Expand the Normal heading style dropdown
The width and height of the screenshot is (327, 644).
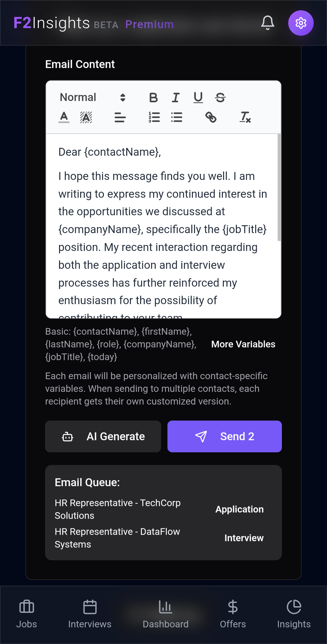tap(93, 97)
